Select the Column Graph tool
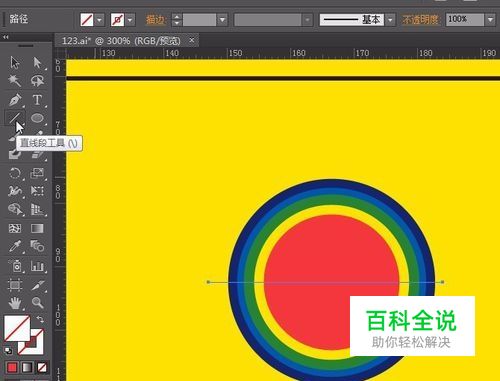The height and width of the screenshot is (381, 500). pos(37,266)
